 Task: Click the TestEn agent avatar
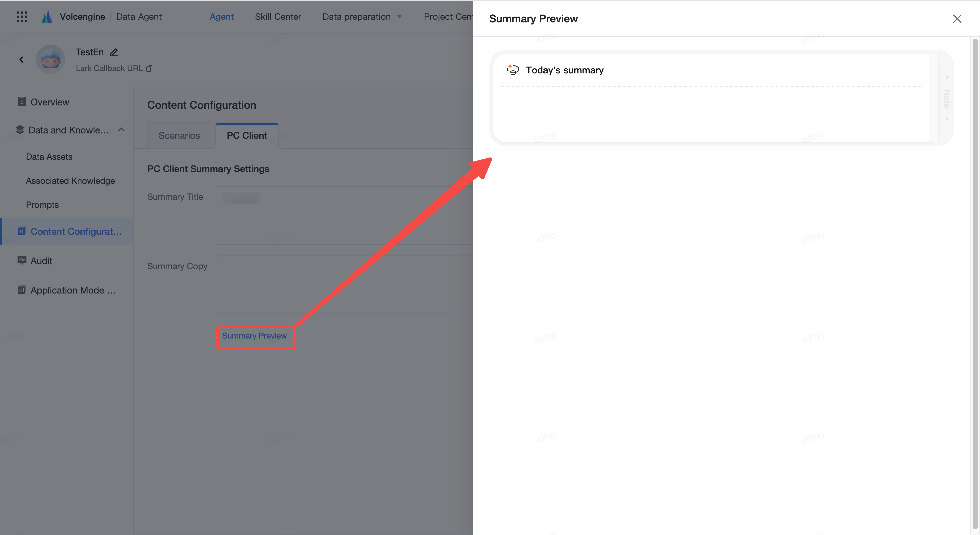pyautogui.click(x=51, y=59)
